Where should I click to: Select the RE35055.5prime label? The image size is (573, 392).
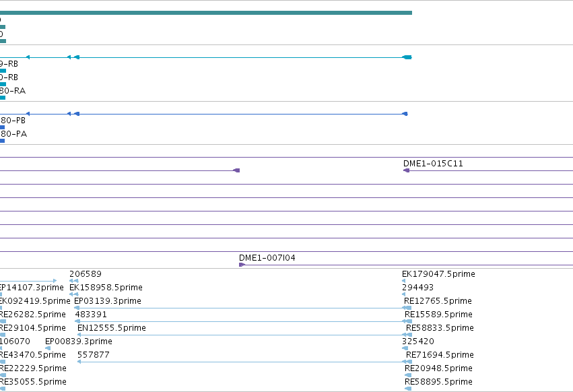[33, 382]
